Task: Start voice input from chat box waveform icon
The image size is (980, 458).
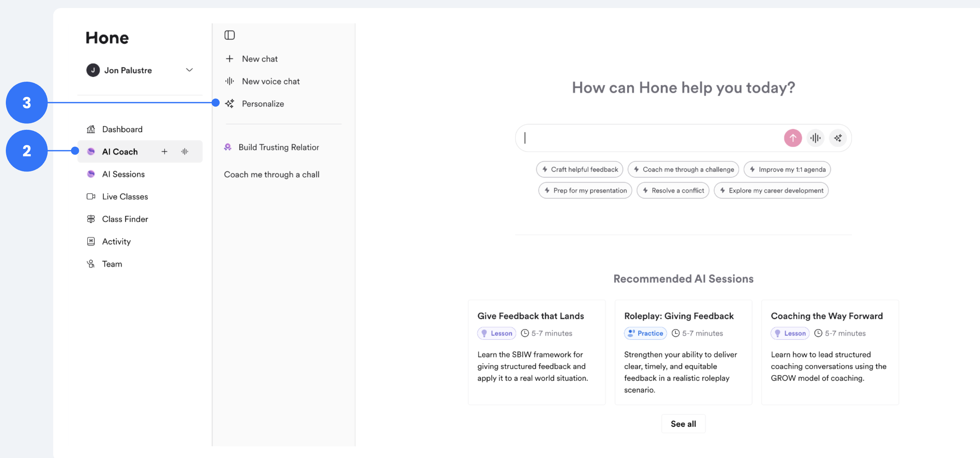Action: (815, 138)
